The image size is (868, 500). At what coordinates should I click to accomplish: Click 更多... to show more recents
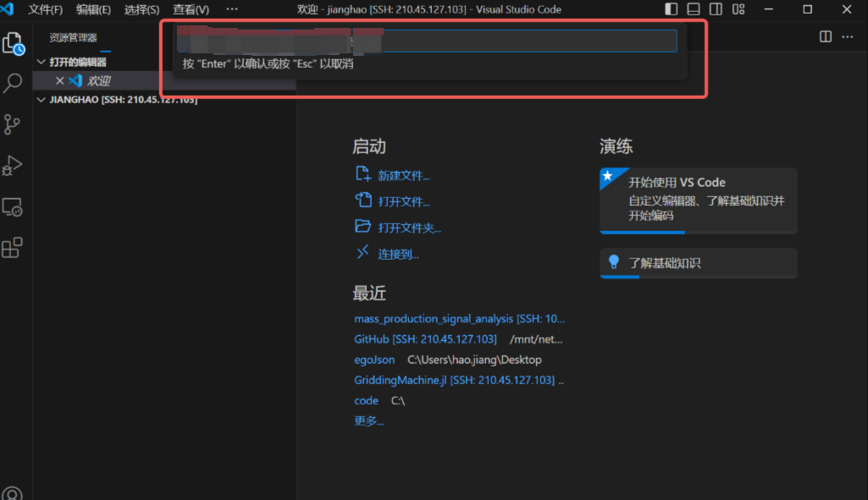(x=368, y=421)
